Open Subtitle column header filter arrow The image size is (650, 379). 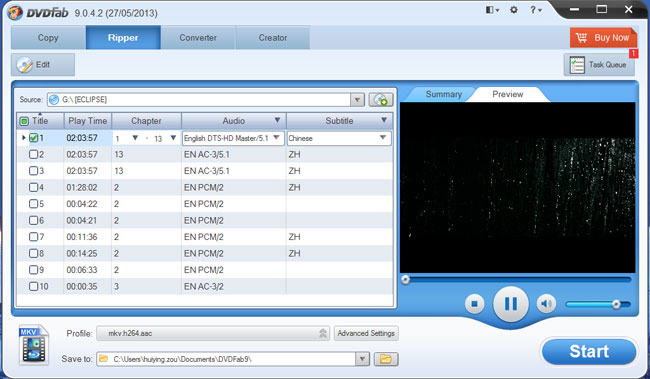(384, 120)
